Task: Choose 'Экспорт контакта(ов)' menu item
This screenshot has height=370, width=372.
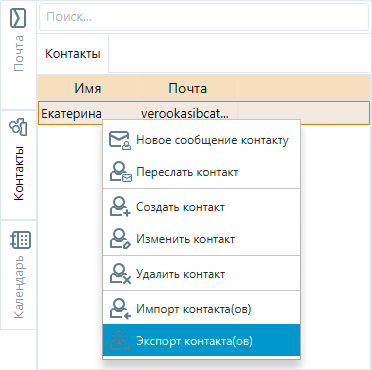Action: (201, 341)
